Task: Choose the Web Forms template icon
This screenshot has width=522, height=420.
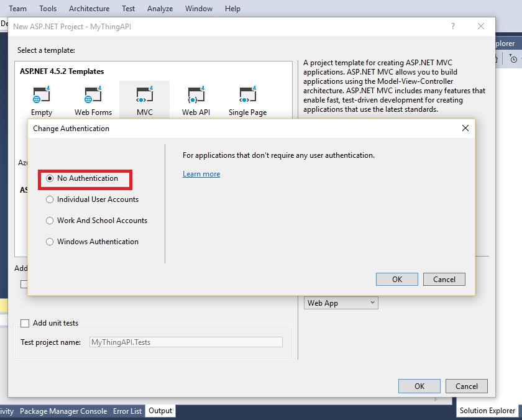Action: tap(93, 96)
